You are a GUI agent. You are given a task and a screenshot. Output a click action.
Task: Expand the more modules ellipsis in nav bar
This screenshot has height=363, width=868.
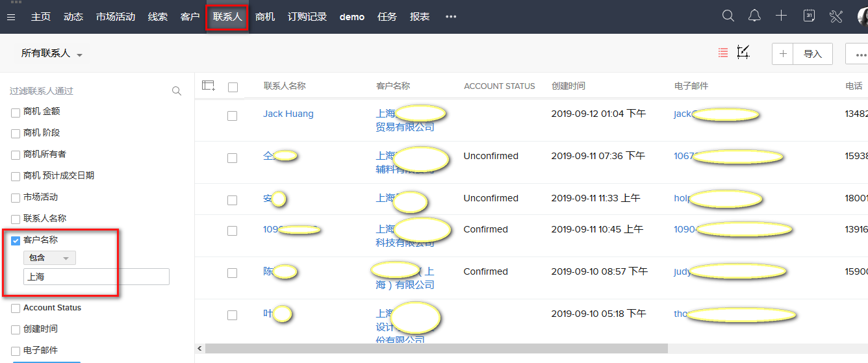tap(451, 17)
